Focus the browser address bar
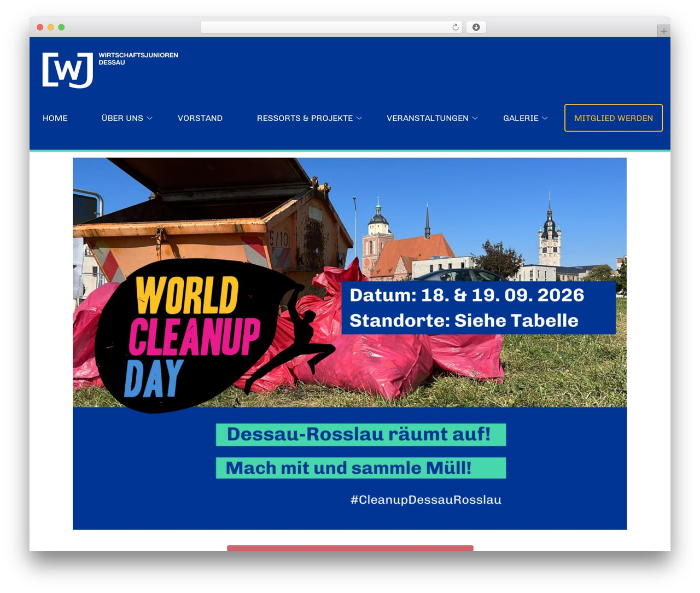 [x=331, y=27]
